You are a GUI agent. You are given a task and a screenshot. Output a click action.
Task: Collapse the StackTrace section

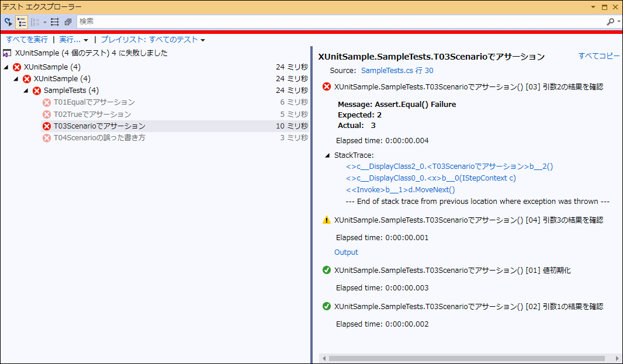[x=327, y=155]
